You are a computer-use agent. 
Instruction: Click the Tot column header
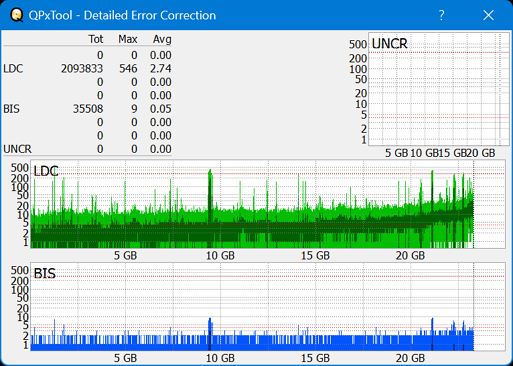pyautogui.click(x=96, y=39)
